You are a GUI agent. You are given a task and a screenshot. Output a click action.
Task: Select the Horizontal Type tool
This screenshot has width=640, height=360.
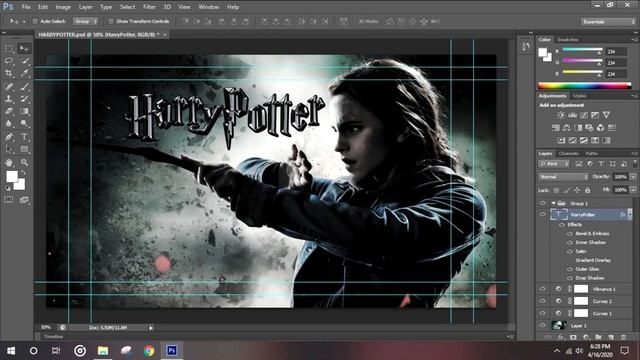pos(24,137)
